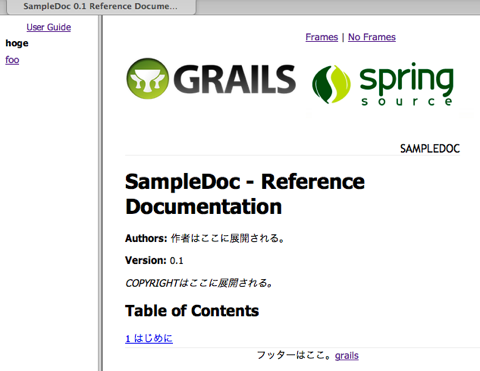Switch to the No Frames view link
The height and width of the screenshot is (371, 480).
(372, 37)
